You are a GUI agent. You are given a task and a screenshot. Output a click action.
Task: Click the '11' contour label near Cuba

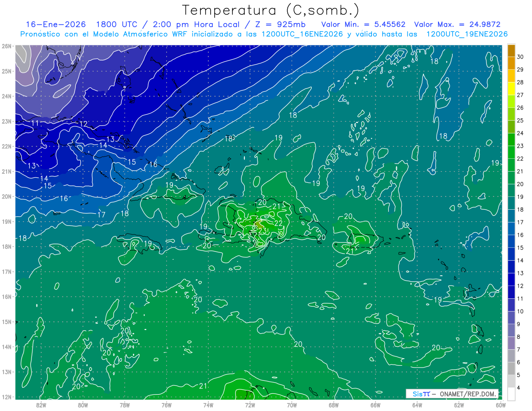35,123
